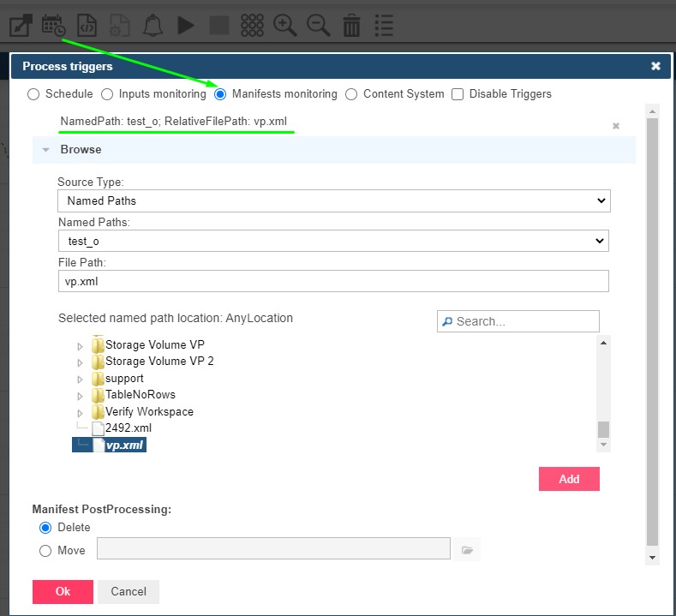Click the grid layout icon
Image resolution: width=676 pixels, height=616 pixels.
tap(252, 25)
